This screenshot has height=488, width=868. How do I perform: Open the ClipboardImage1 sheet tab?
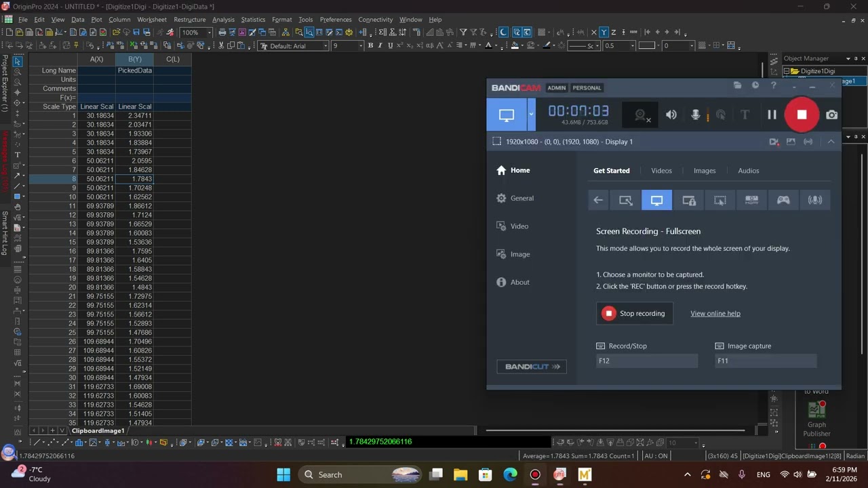[x=98, y=431]
